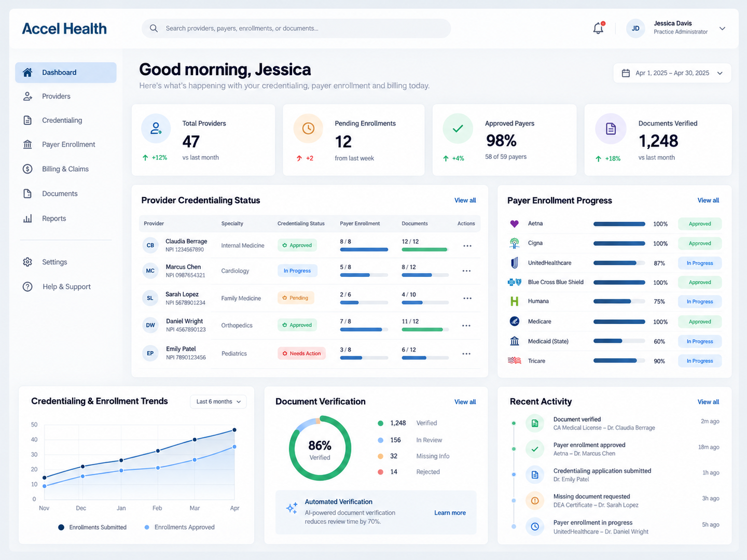View all in Provider Credentialing Status
Screen dimensions: 747x560
point(465,201)
